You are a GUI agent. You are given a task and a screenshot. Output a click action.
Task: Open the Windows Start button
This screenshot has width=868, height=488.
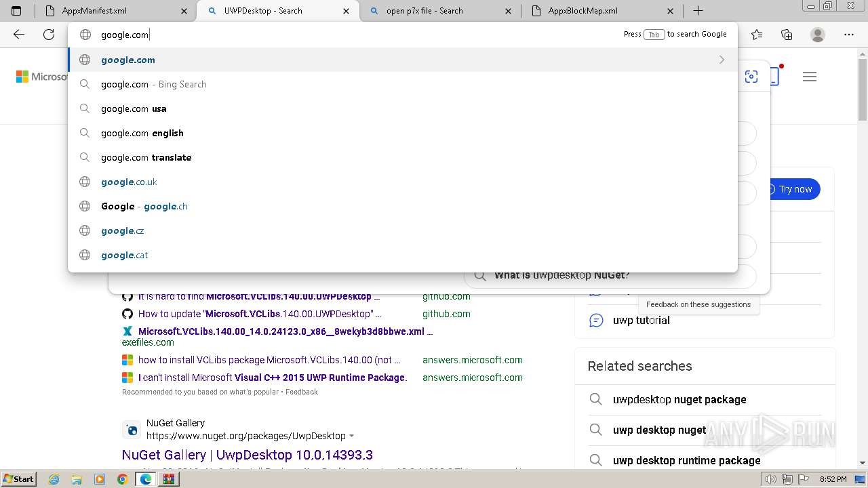19,479
